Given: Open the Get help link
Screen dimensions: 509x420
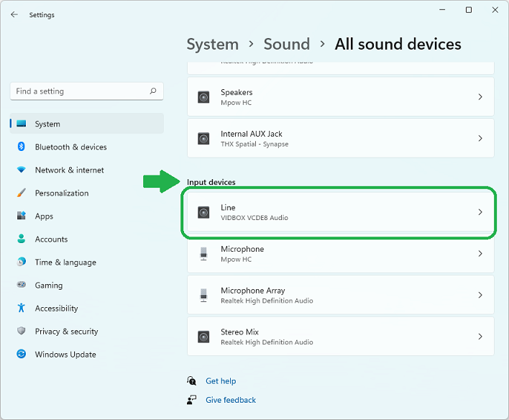Looking at the screenshot, I should (x=221, y=381).
